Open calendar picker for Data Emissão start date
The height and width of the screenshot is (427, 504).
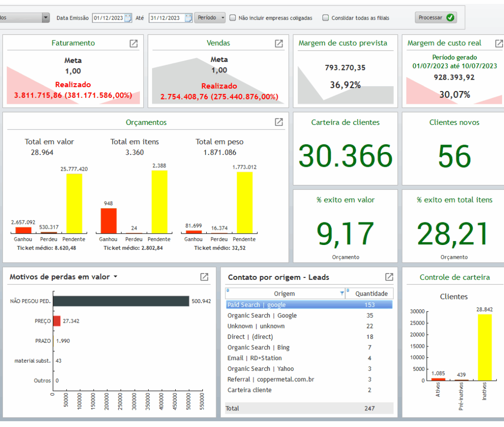click(x=128, y=18)
